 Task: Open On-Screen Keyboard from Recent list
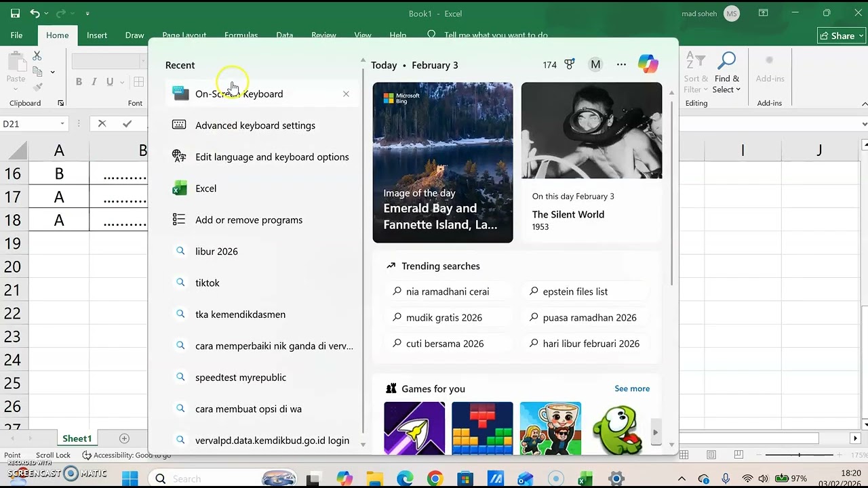(261, 94)
